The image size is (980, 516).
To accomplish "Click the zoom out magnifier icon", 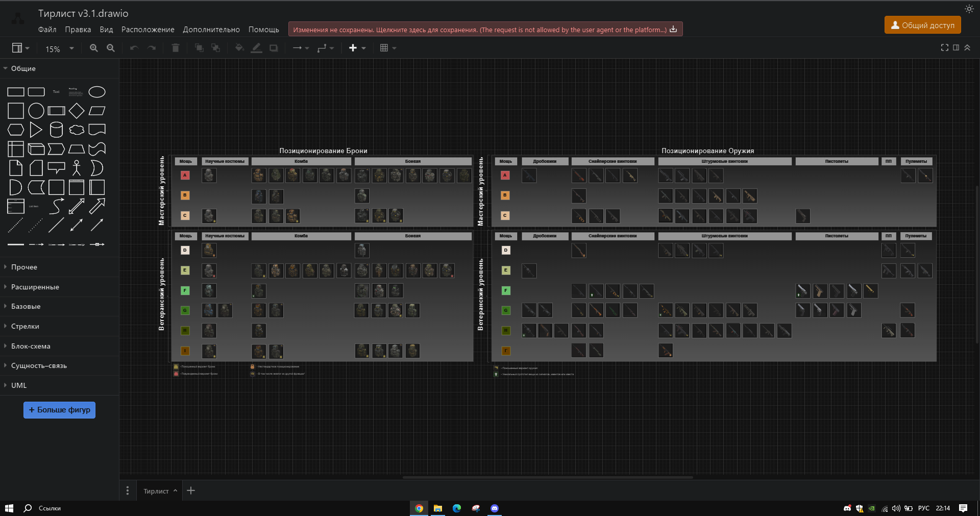I will coord(111,48).
